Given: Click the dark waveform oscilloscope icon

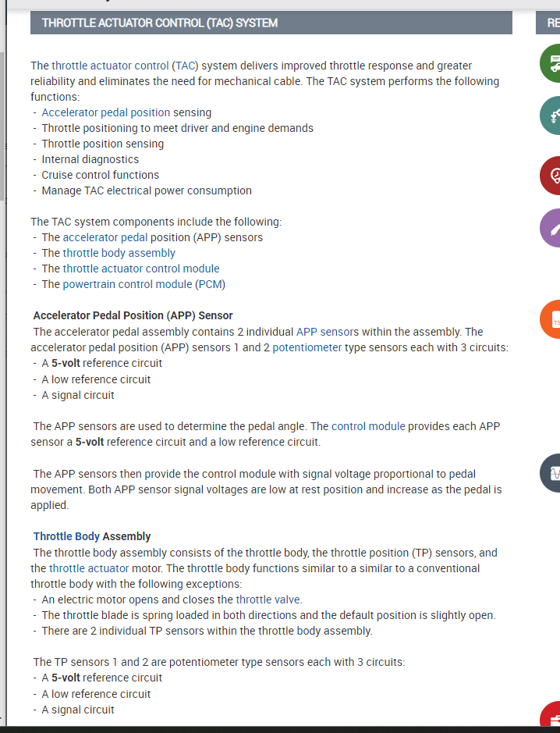Looking at the screenshot, I should coord(551,473).
